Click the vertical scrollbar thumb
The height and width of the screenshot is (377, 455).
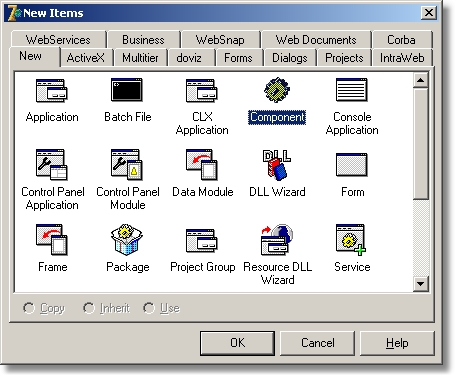pos(421,144)
